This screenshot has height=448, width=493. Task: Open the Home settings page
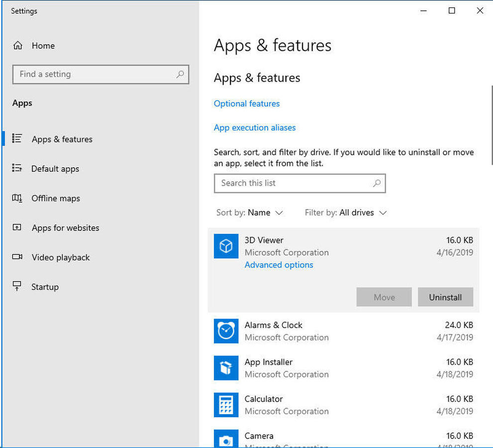(x=43, y=46)
